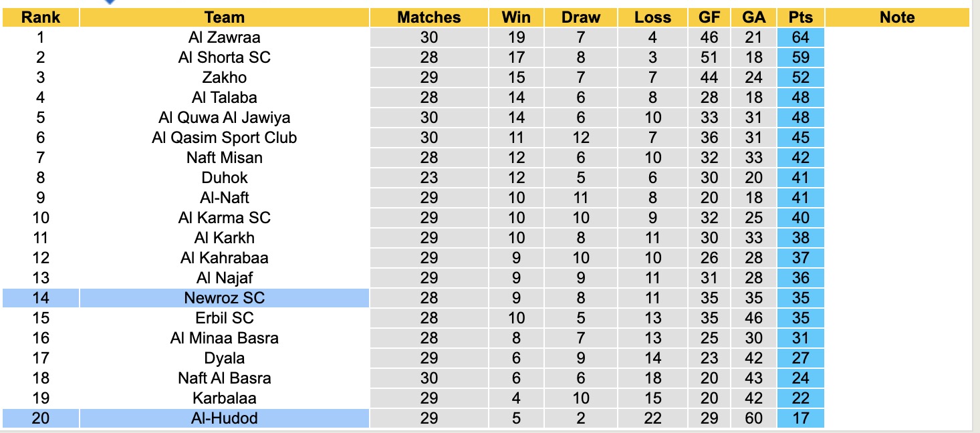This screenshot has width=980, height=433.
Task: Select the highlighted Newroz SC row
Action: (x=224, y=298)
